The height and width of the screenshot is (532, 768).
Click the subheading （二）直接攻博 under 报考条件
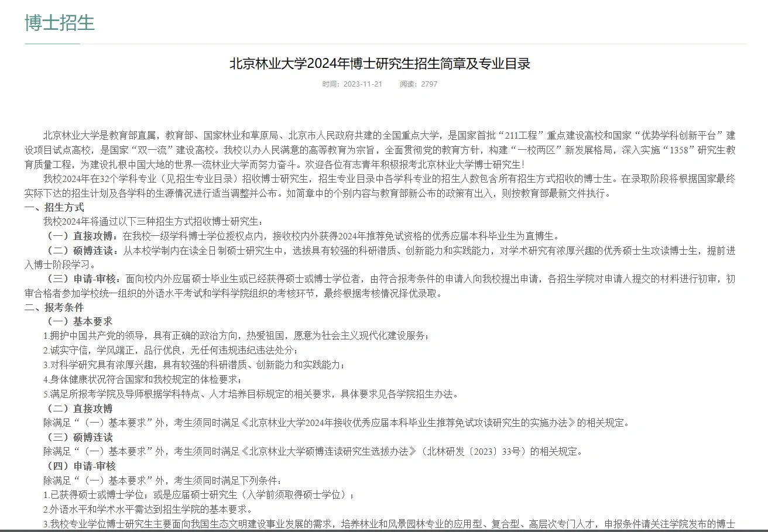pos(78,409)
